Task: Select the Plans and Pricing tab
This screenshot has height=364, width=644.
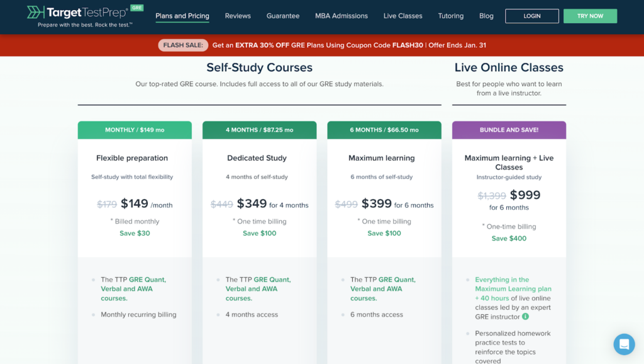Action: [182, 16]
